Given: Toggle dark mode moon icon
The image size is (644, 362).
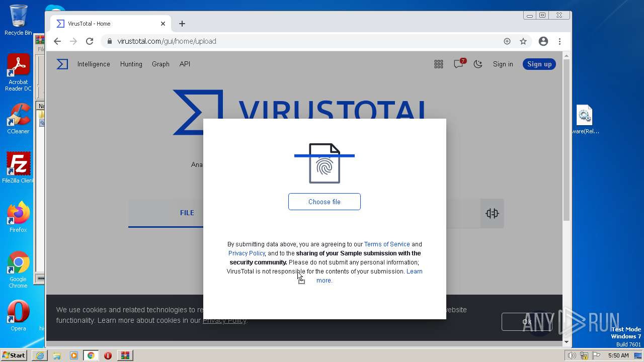Looking at the screenshot, I should (x=478, y=64).
